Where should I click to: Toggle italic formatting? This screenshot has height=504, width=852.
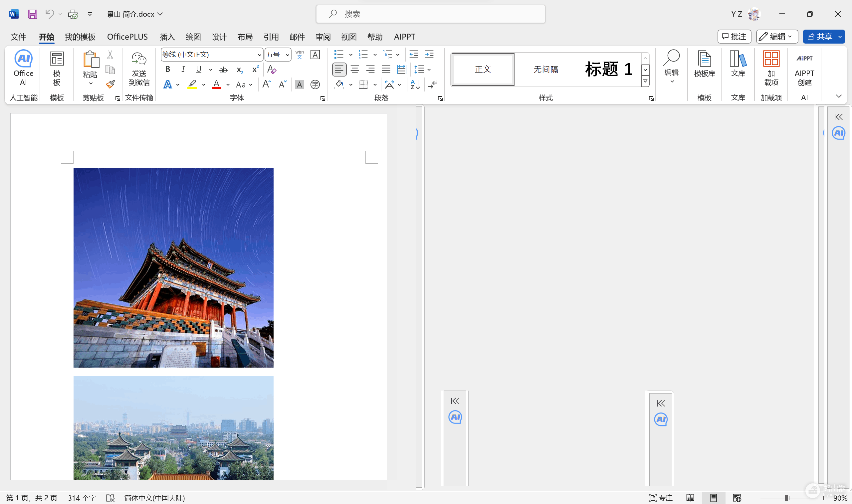click(x=183, y=69)
